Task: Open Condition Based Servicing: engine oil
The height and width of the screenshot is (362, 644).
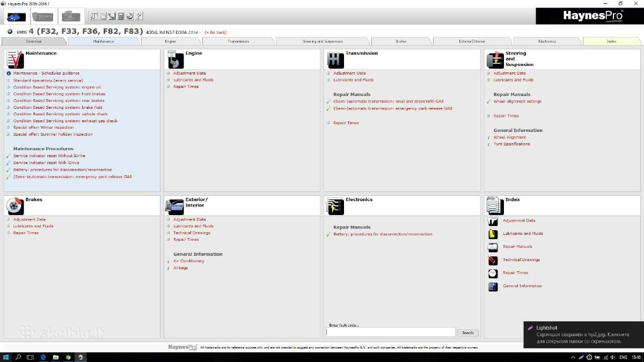Action: tap(57, 87)
